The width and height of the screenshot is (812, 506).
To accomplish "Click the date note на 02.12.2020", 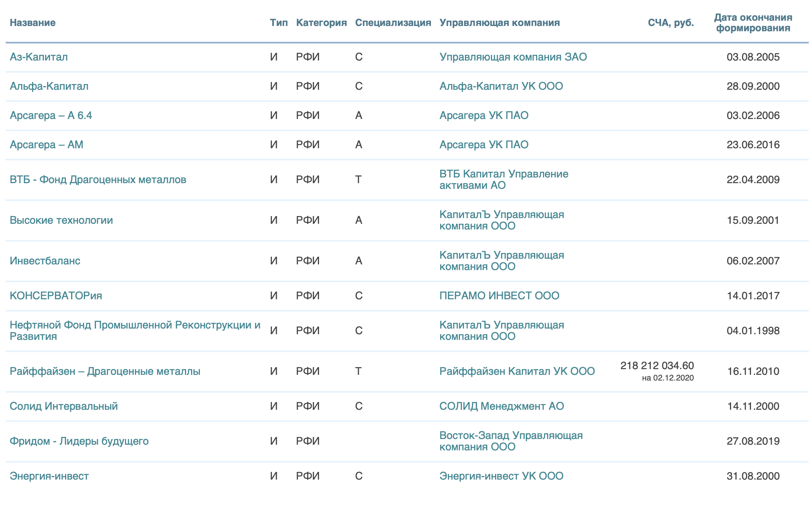I will click(668, 378).
